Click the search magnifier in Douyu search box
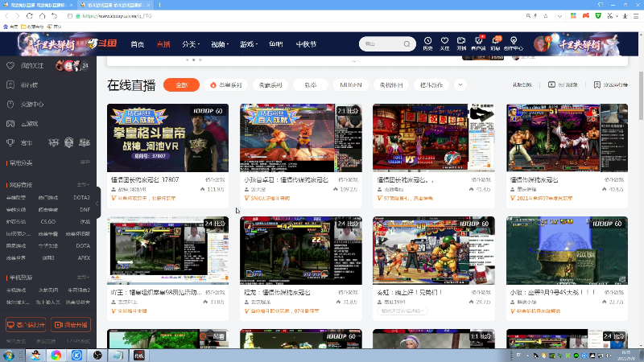The image size is (644, 362). (407, 44)
